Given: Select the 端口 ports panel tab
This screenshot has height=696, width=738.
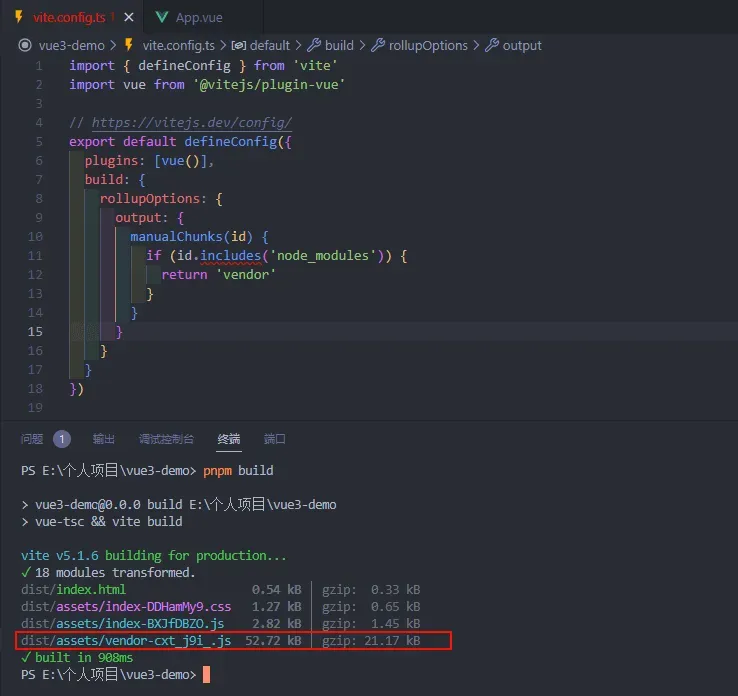Looking at the screenshot, I should (274, 439).
